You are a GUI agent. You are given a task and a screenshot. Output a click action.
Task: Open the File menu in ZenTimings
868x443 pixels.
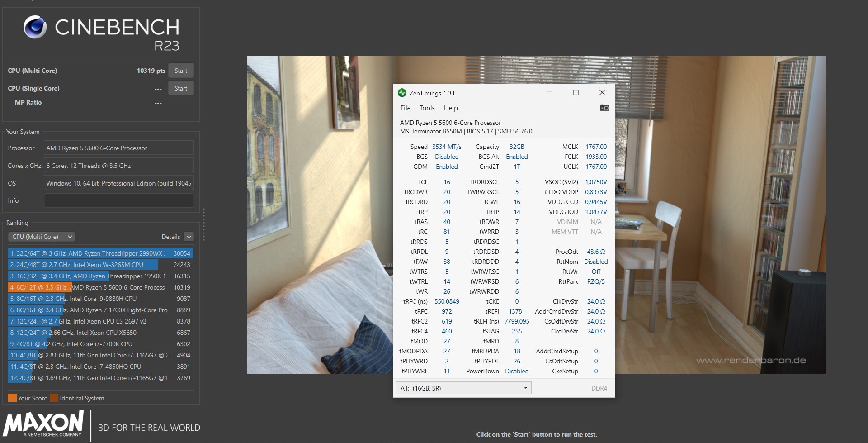click(406, 108)
